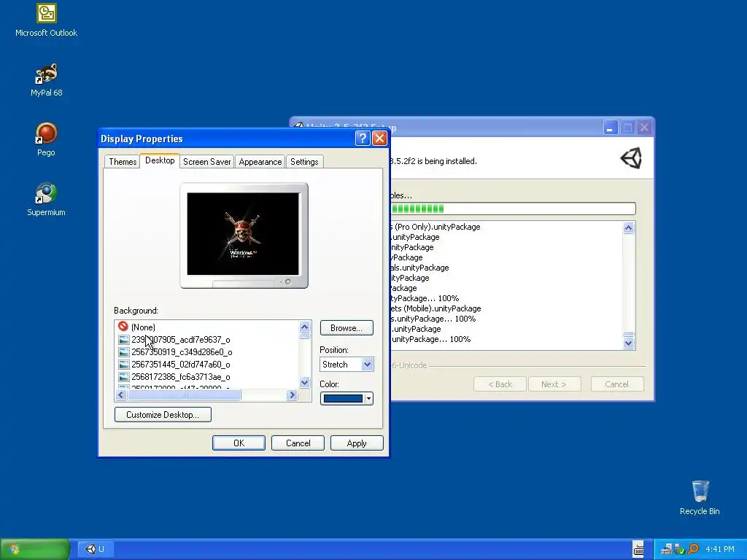Screen dimensions: 747x560
Task: Click the green Unity installation progress bar
Action: pyautogui.click(x=513, y=209)
